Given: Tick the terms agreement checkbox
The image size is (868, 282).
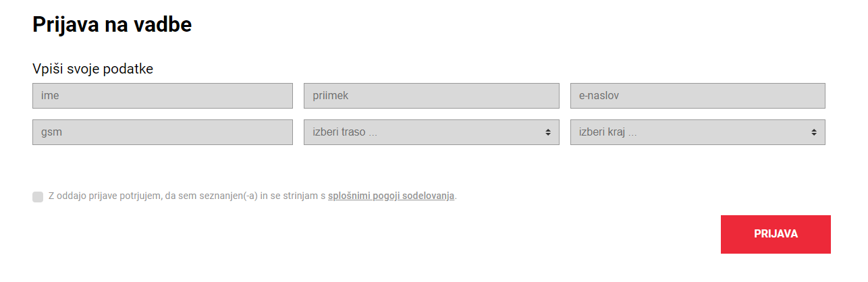Looking at the screenshot, I should click(38, 197).
